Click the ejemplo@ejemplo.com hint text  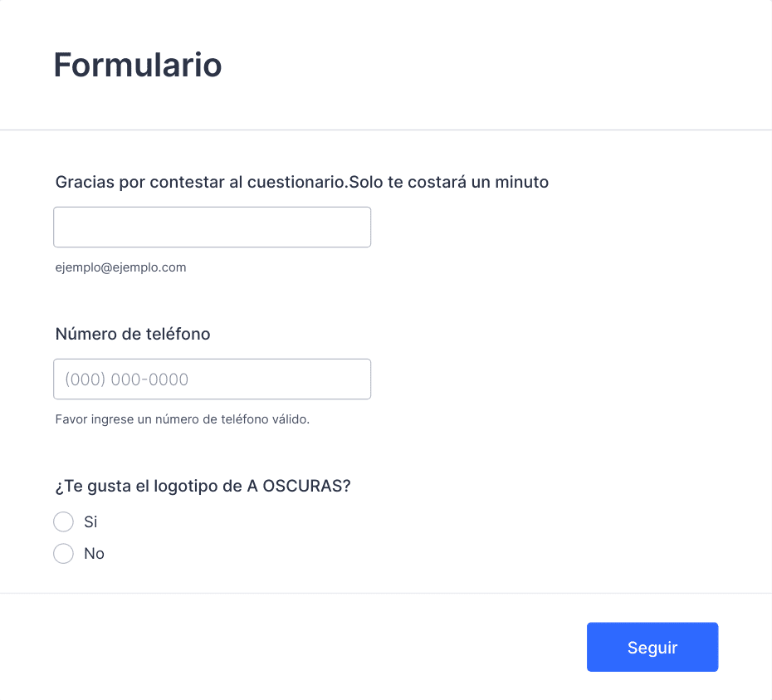pos(120,267)
